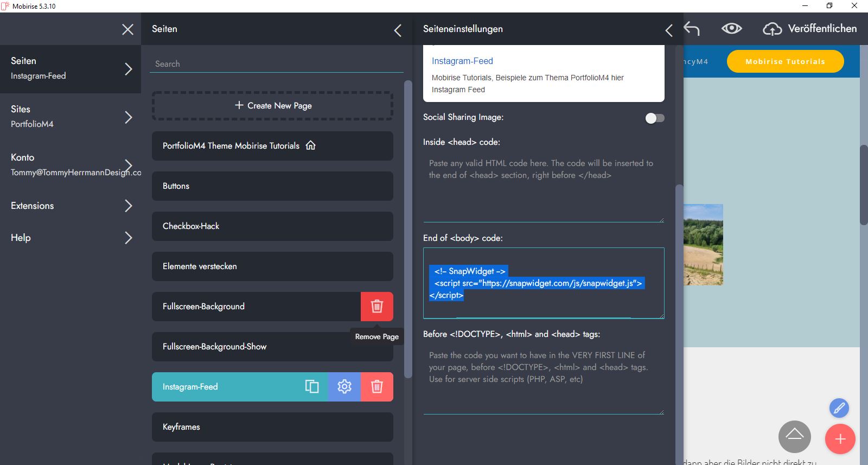Toggle the Social Sharing Image switch

click(x=655, y=118)
